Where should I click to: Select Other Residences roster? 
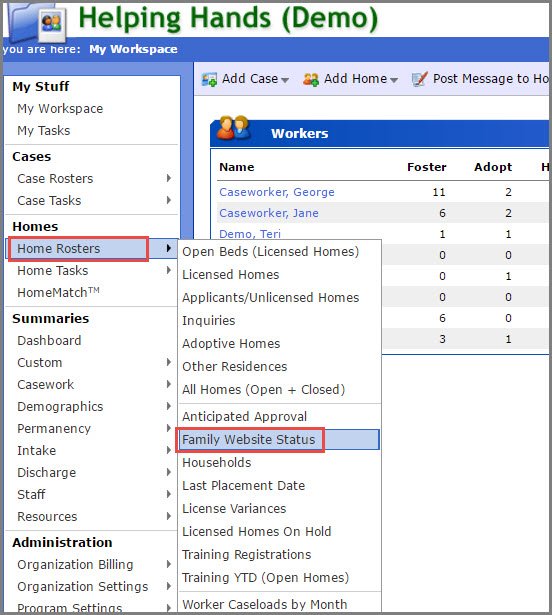coord(235,367)
